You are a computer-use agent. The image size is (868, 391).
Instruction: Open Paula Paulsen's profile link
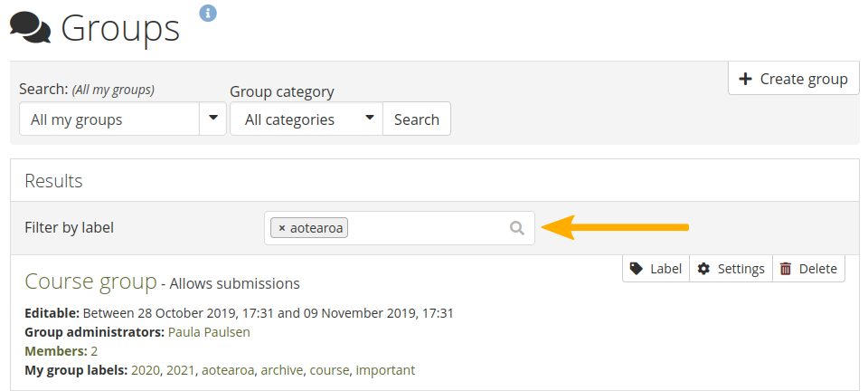[209, 332]
